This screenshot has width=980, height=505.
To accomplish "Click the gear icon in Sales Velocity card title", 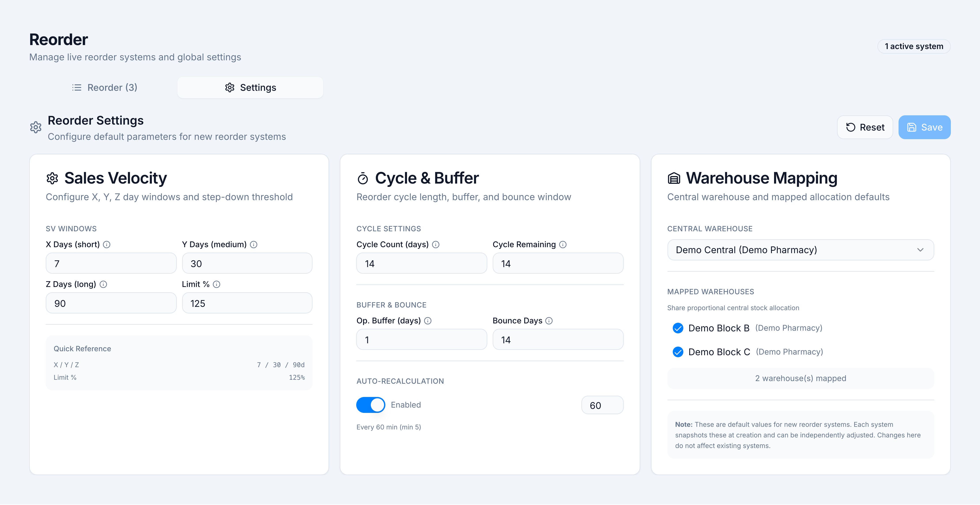I will (52, 178).
